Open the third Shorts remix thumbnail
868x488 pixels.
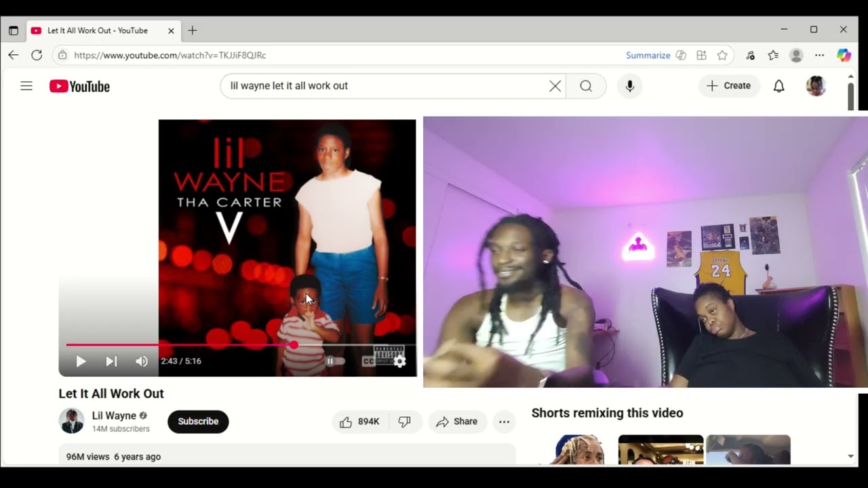(x=748, y=449)
